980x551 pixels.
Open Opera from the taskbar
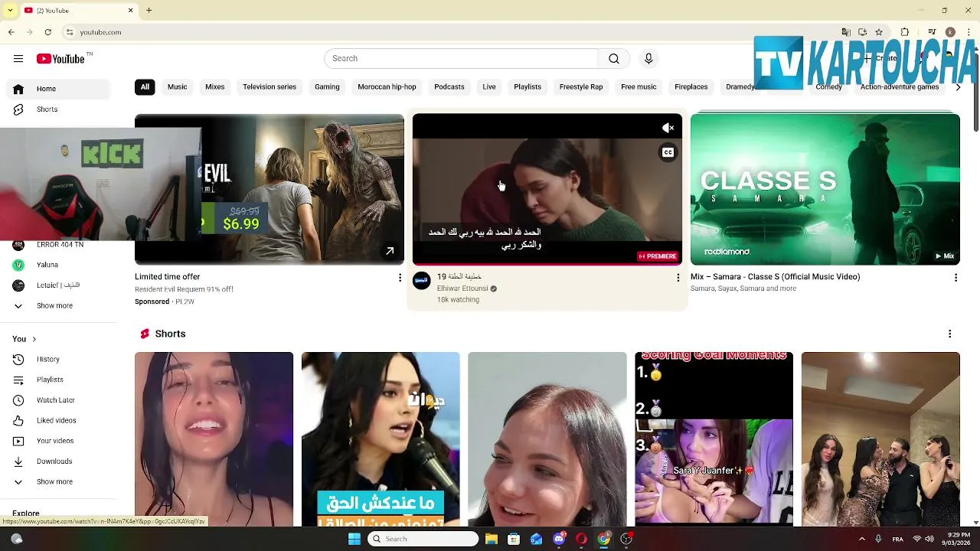tap(581, 539)
